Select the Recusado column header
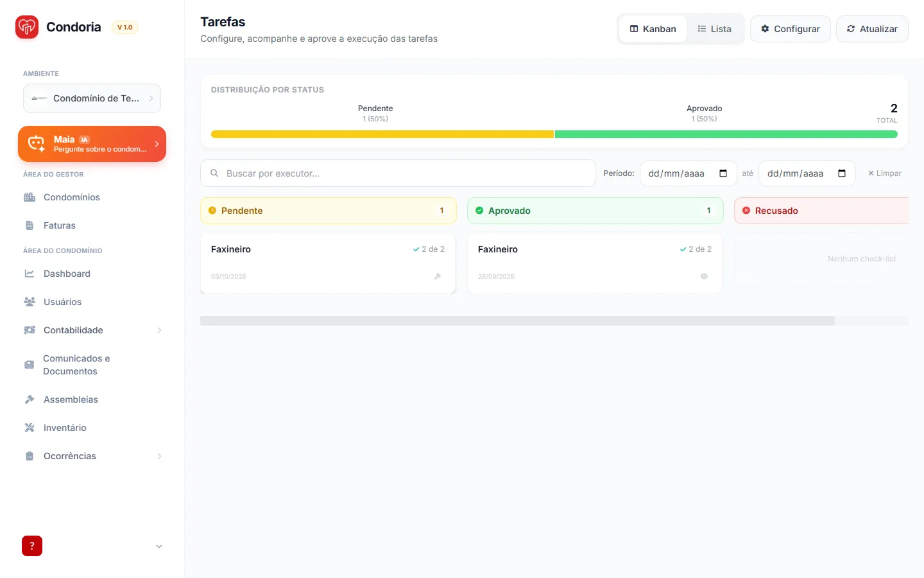Screen dimensions: 924x578 [821, 211]
